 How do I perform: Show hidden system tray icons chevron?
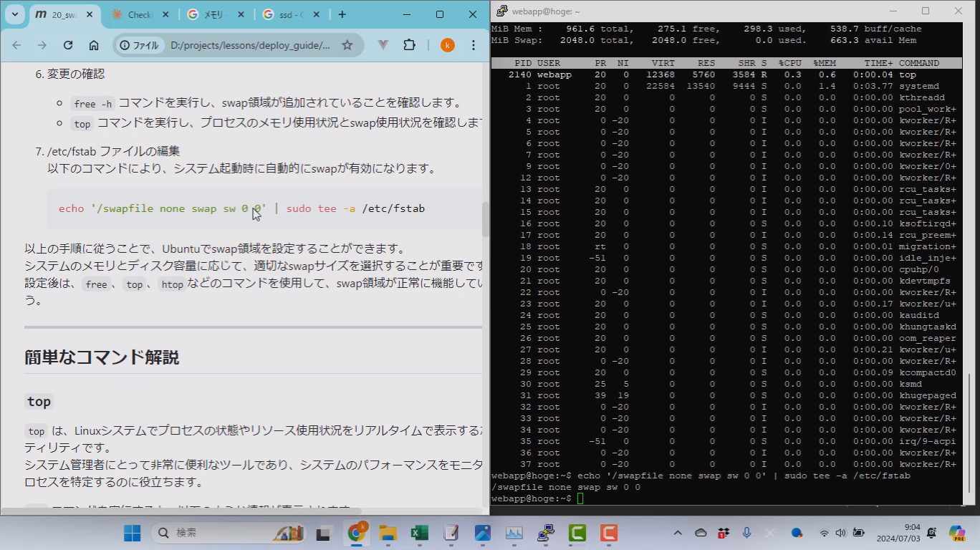click(678, 533)
